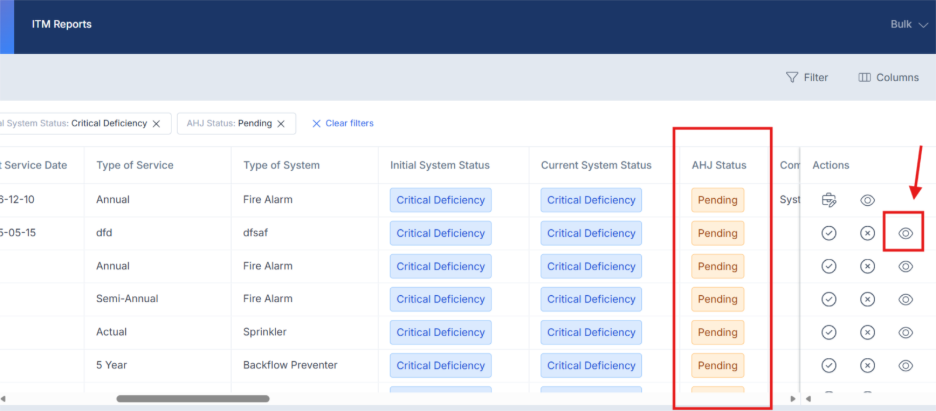This screenshot has height=411, width=936.
Task: Click the Clear filters link
Action: pos(342,123)
